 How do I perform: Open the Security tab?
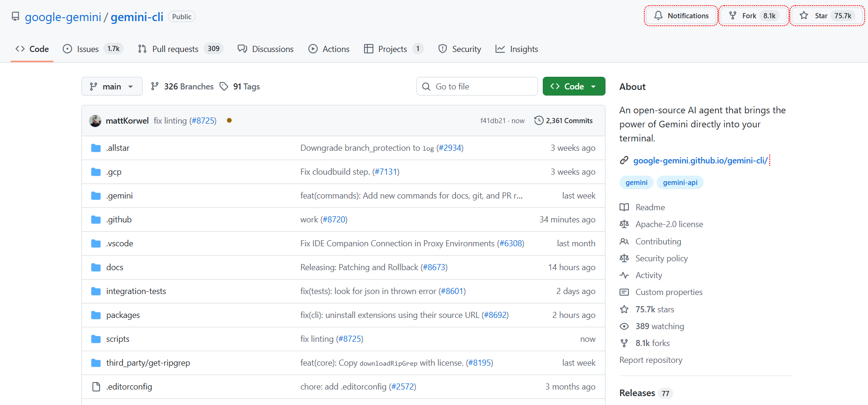coord(460,49)
